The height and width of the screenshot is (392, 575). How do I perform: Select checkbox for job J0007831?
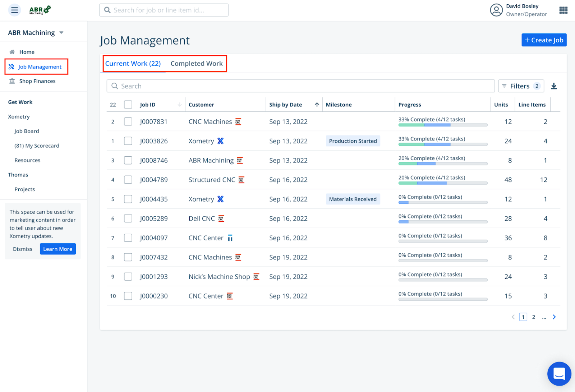click(x=128, y=121)
